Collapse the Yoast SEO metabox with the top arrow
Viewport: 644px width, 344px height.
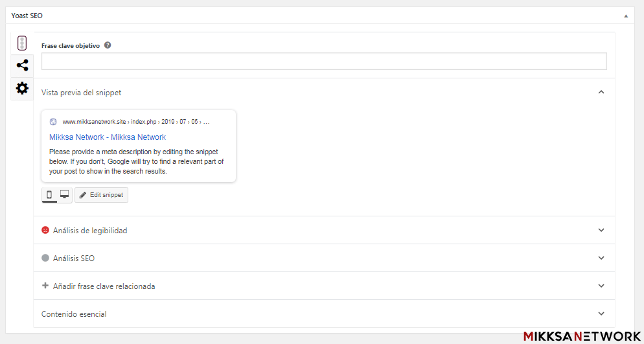[x=626, y=16]
